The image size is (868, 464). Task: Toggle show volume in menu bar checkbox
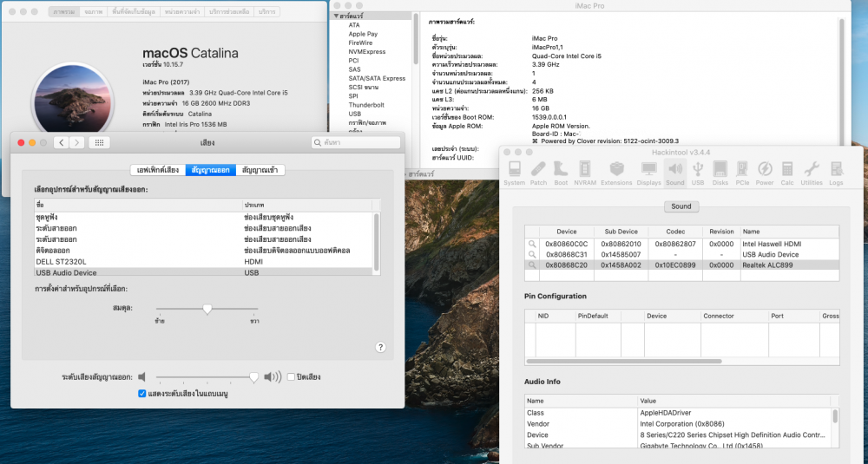tap(142, 394)
